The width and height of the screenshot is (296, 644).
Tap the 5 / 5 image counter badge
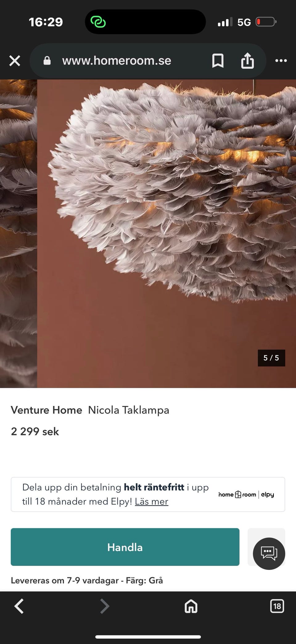tap(271, 358)
